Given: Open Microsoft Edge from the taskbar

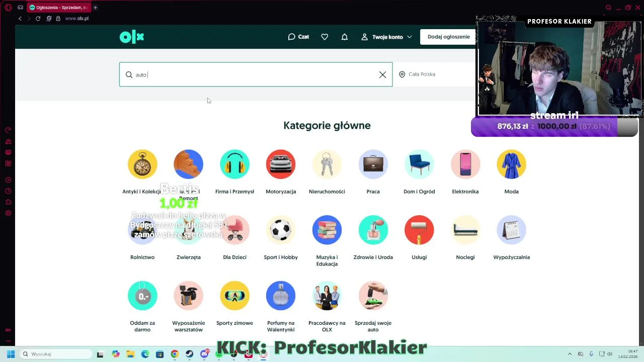Looking at the screenshot, I should click(x=145, y=354).
